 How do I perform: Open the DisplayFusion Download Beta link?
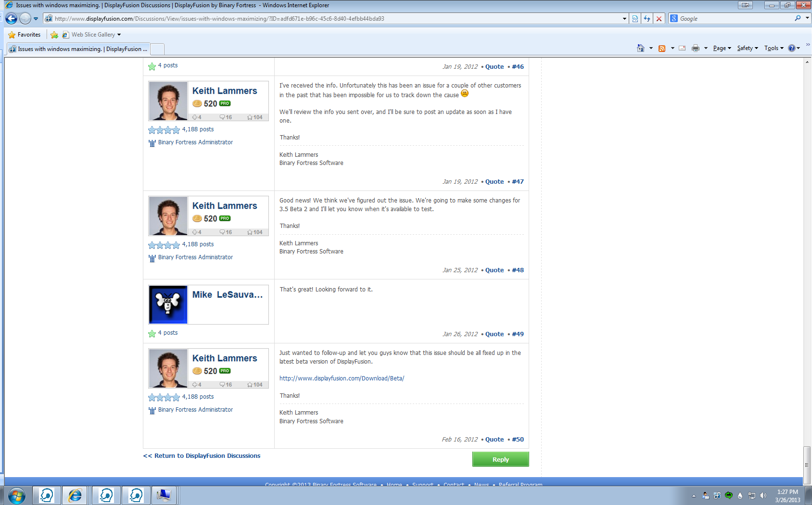tap(342, 379)
